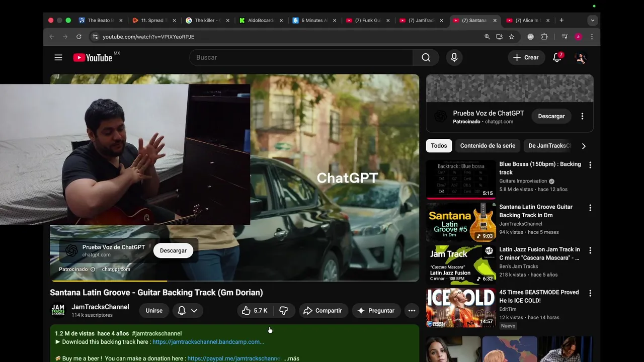The width and height of the screenshot is (644, 362).
Task: Open more actions three-dot menu under video
Action: click(412, 311)
